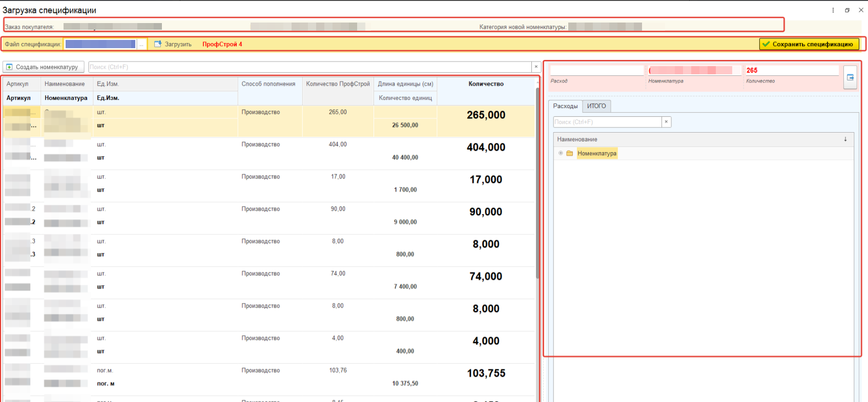Click the plus icon of Создать номенклатуру
The width and height of the screenshot is (868, 402).
pos(9,67)
